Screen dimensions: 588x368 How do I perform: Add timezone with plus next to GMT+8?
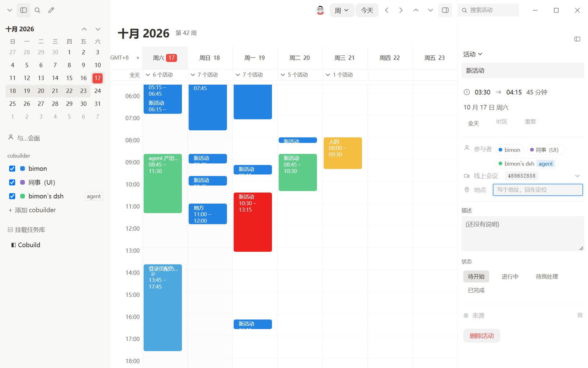pyautogui.click(x=138, y=58)
